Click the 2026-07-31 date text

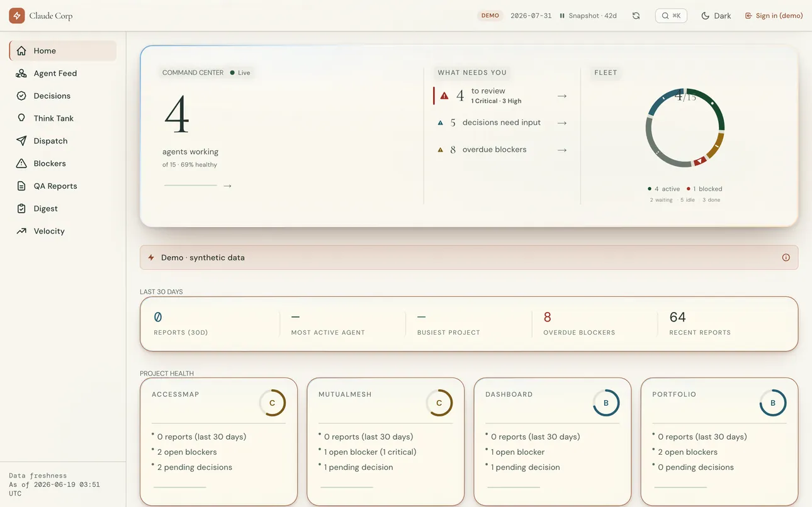point(531,16)
